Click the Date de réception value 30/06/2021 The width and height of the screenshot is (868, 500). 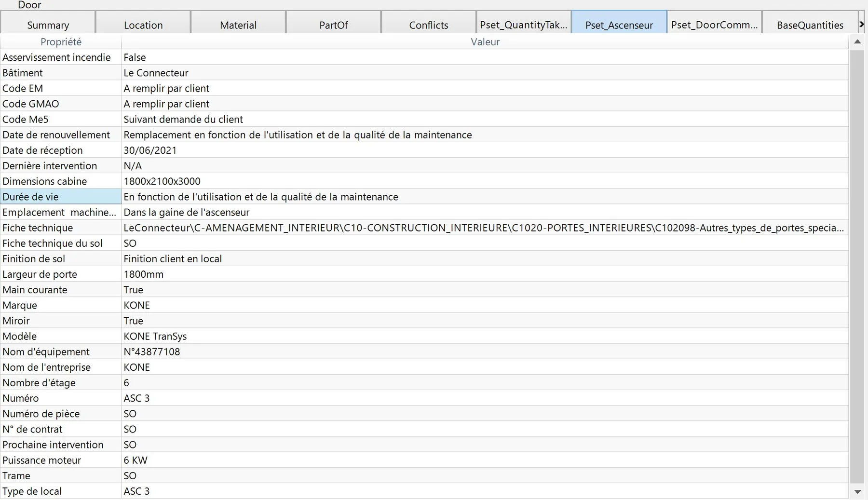150,150
